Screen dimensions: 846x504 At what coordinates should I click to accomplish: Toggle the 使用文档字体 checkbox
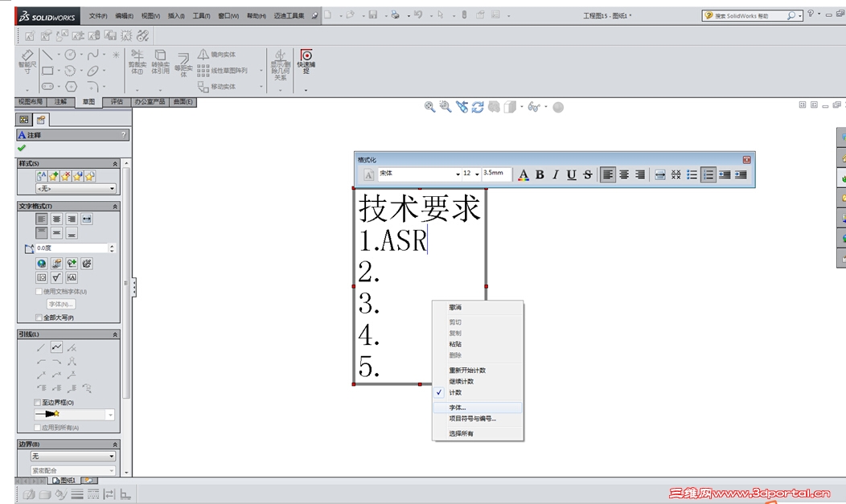pyautogui.click(x=39, y=292)
